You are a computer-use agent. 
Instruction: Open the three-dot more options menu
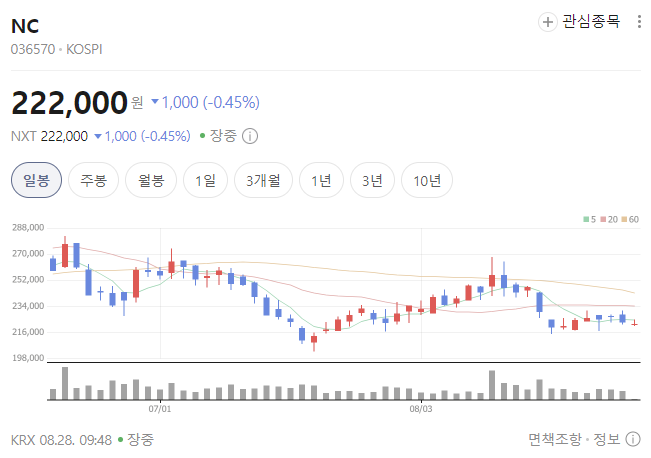639,22
